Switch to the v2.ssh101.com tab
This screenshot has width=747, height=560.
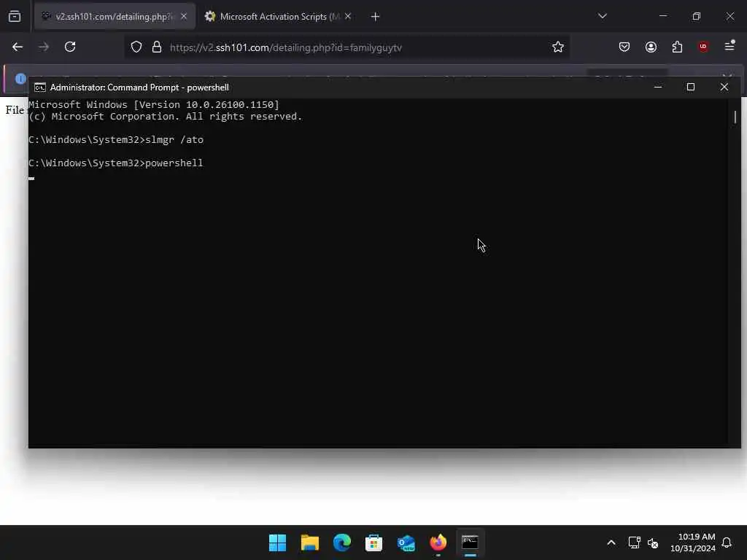[x=115, y=16]
